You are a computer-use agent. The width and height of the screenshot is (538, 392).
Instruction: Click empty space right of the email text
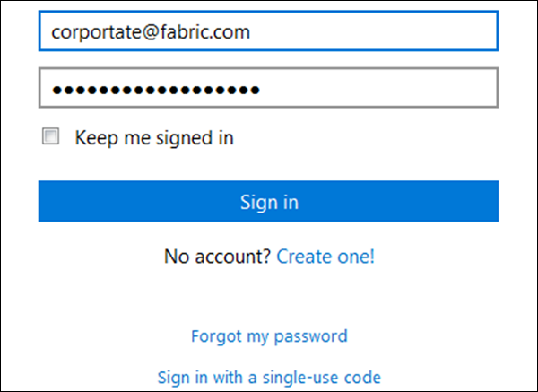377,32
